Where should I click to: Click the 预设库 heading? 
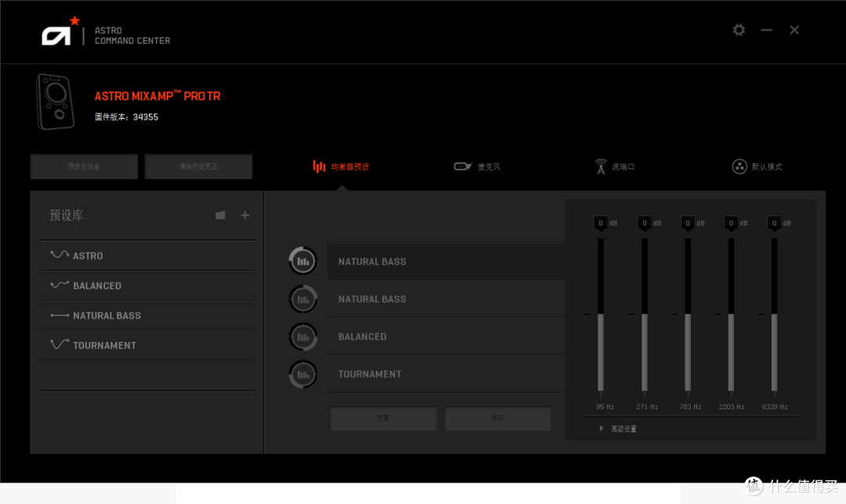pyautogui.click(x=67, y=216)
